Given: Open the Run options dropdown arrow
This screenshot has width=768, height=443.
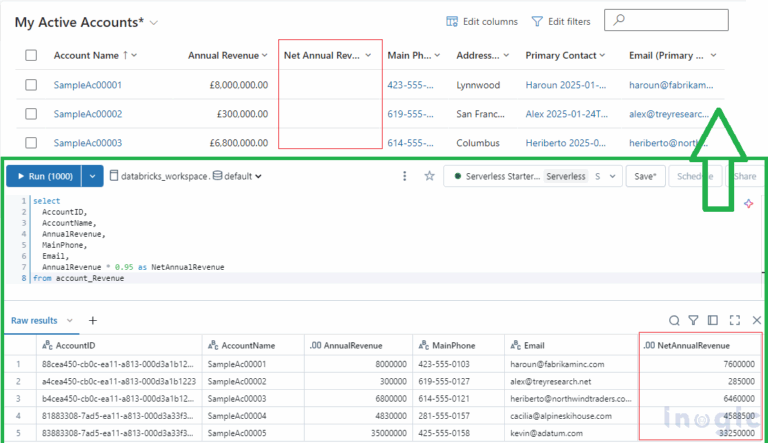Looking at the screenshot, I should coord(93,176).
